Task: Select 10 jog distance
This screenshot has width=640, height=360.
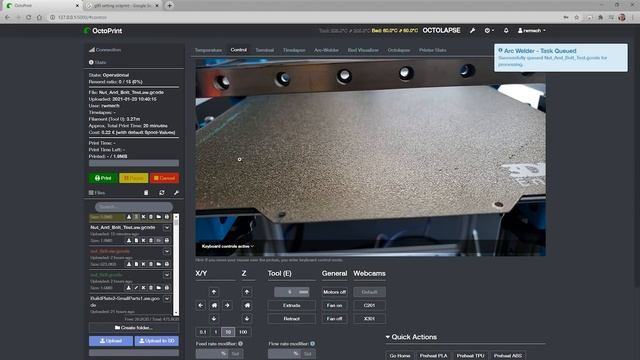Action: [228, 332]
